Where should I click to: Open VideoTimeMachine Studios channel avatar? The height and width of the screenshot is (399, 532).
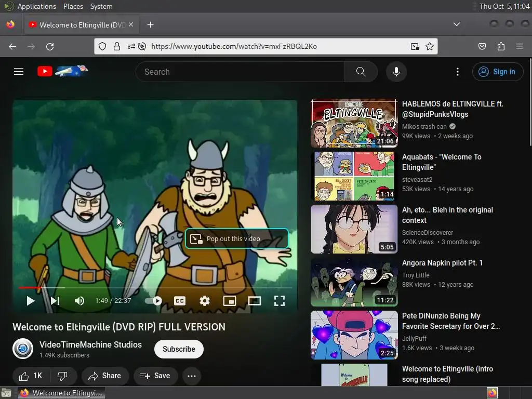23,349
